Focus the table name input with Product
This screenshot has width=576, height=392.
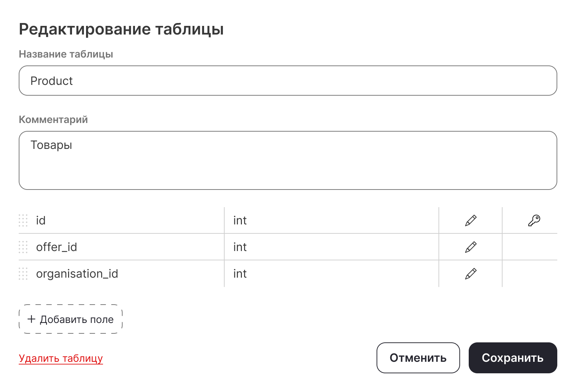tap(288, 81)
